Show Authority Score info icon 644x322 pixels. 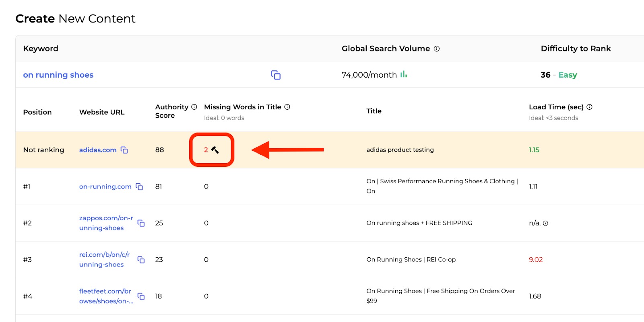pos(194,107)
